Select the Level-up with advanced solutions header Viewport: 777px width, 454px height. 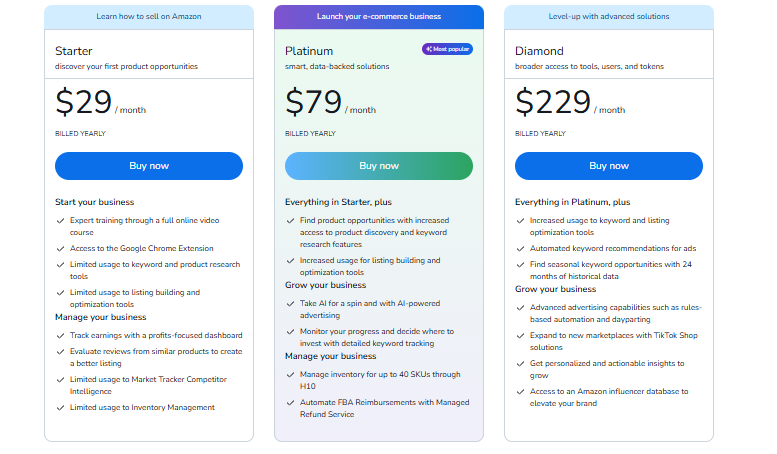pyautogui.click(x=609, y=17)
